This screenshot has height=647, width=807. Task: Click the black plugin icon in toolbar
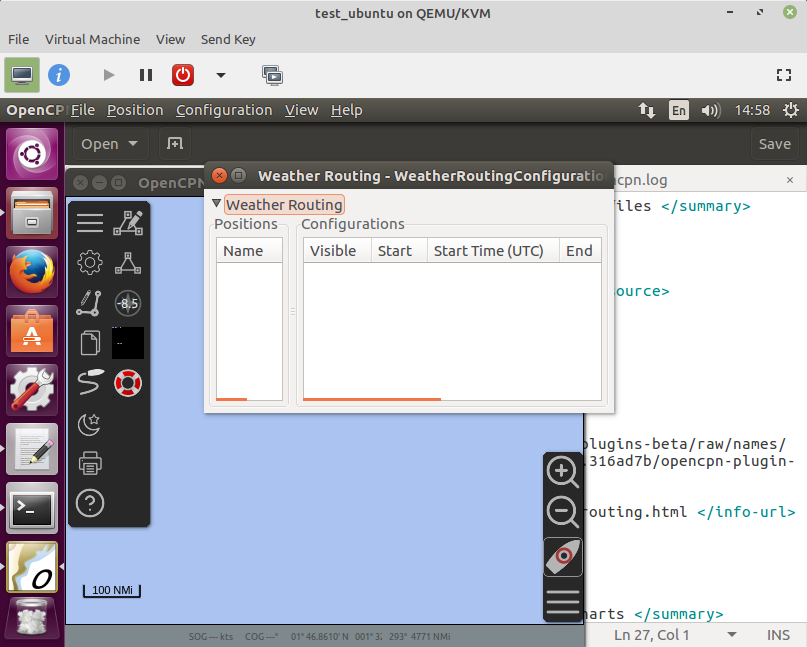[128, 343]
